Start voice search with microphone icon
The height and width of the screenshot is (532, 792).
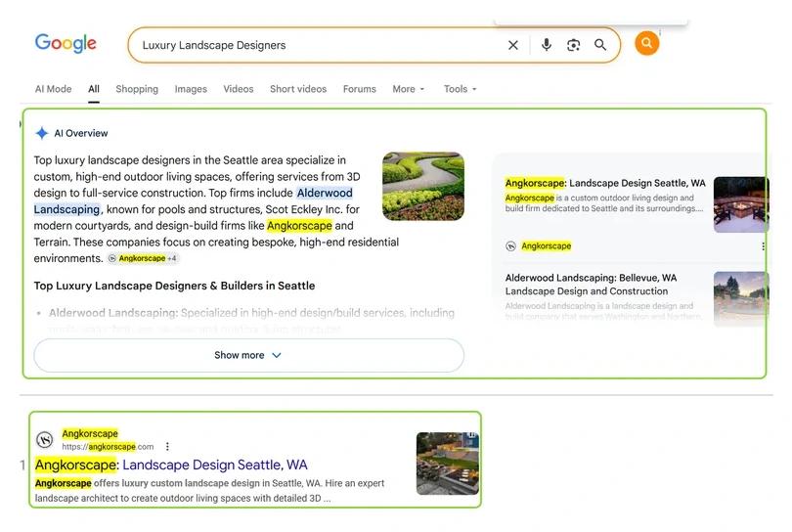pyautogui.click(x=546, y=45)
